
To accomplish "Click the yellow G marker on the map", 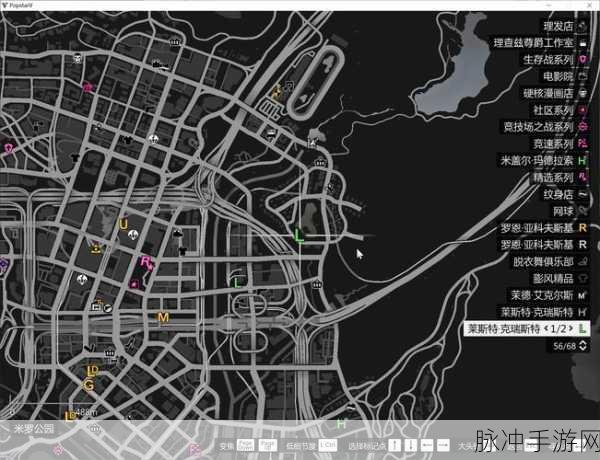I will point(88,385).
